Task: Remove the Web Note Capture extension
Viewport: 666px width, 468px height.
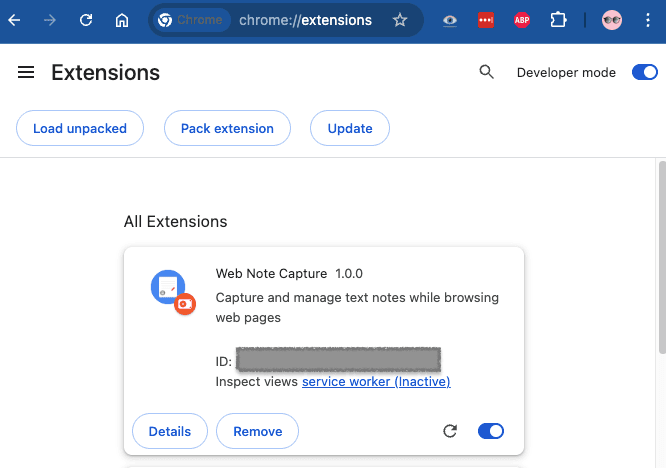Action: tap(257, 431)
